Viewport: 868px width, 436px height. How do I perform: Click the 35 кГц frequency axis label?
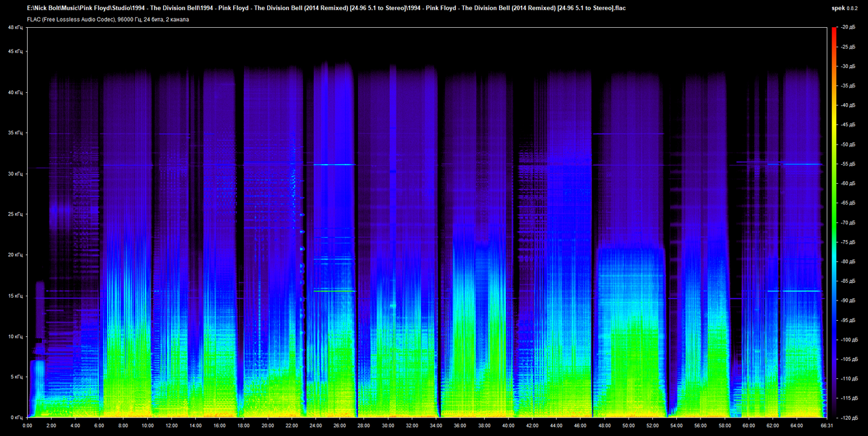click(x=15, y=133)
